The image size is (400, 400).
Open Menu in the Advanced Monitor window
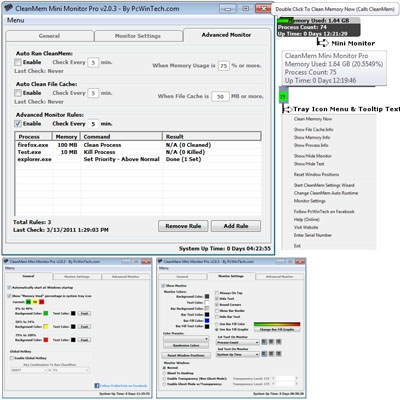16,20
